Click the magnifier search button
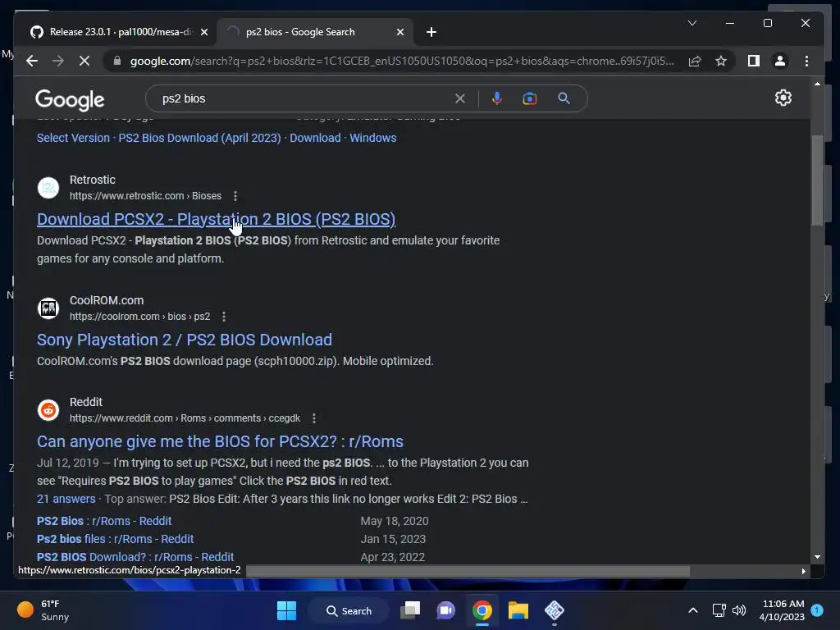This screenshot has height=630, width=840. [564, 98]
